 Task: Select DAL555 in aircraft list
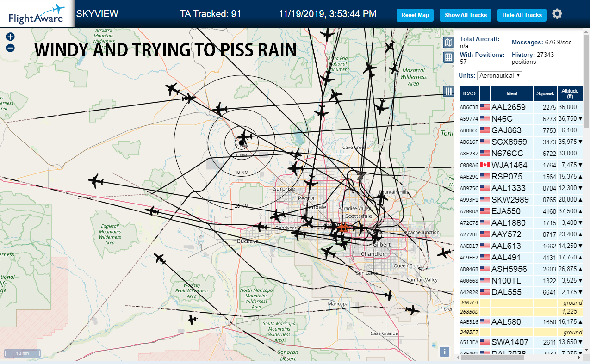click(x=521, y=292)
